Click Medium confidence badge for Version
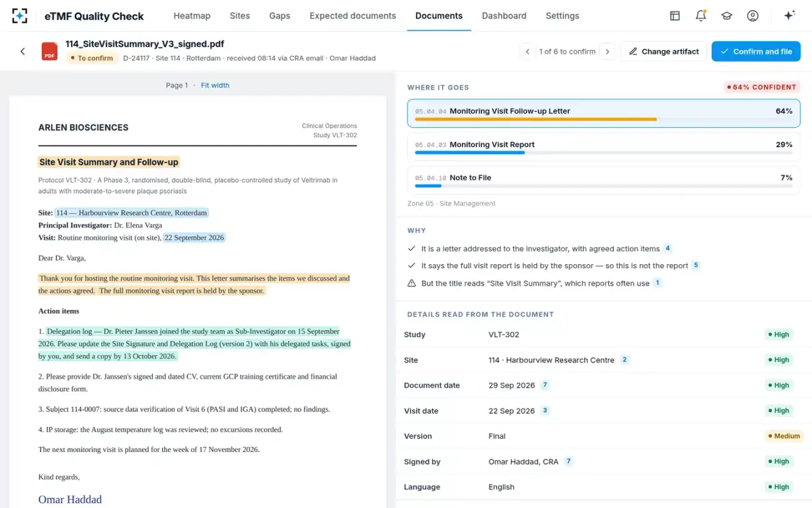Image resolution: width=812 pixels, height=508 pixels. coord(784,436)
